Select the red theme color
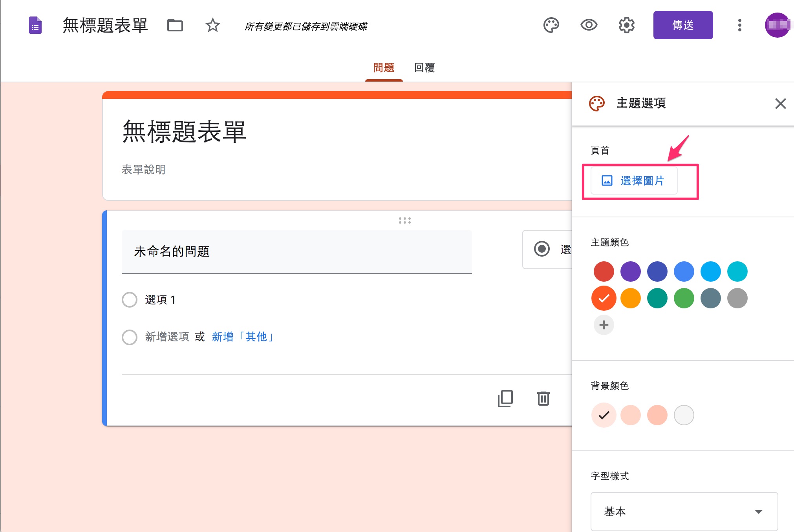 click(x=604, y=271)
